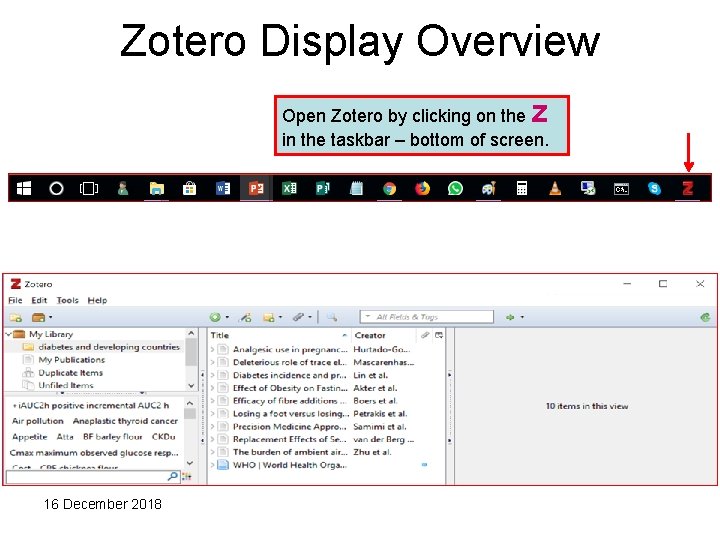The image size is (720, 540).
Task: Filter by the Air pollution tag
Action: pyautogui.click(x=38, y=421)
